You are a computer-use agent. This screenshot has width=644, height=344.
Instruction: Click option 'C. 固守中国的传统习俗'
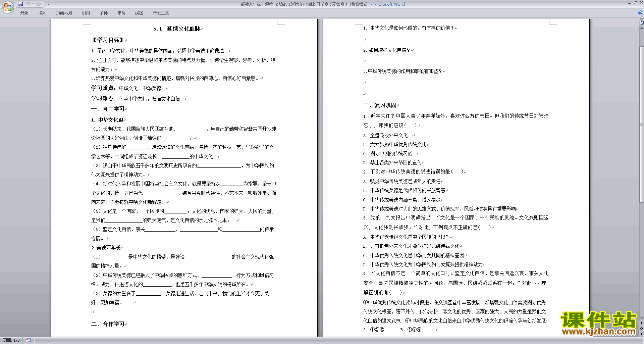pyautogui.click(x=388, y=153)
